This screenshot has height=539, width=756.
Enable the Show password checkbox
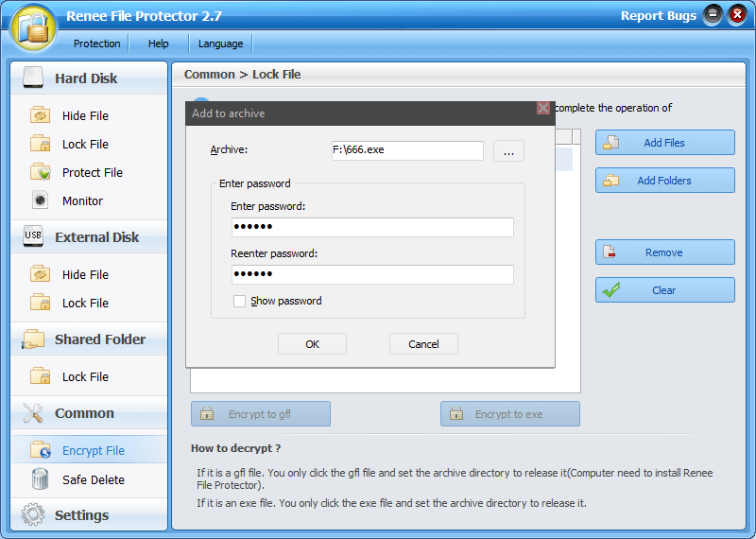click(240, 301)
